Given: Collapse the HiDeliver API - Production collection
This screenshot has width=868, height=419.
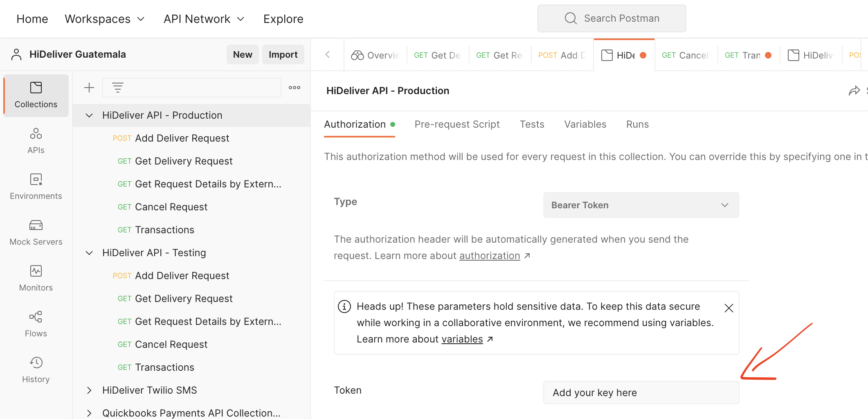Looking at the screenshot, I should click(89, 115).
